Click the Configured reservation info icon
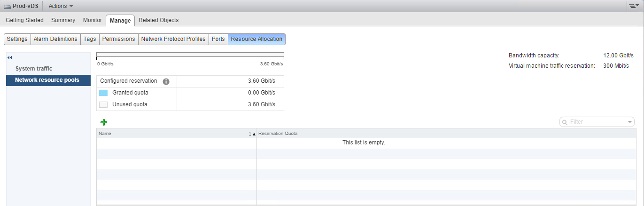 (x=166, y=81)
